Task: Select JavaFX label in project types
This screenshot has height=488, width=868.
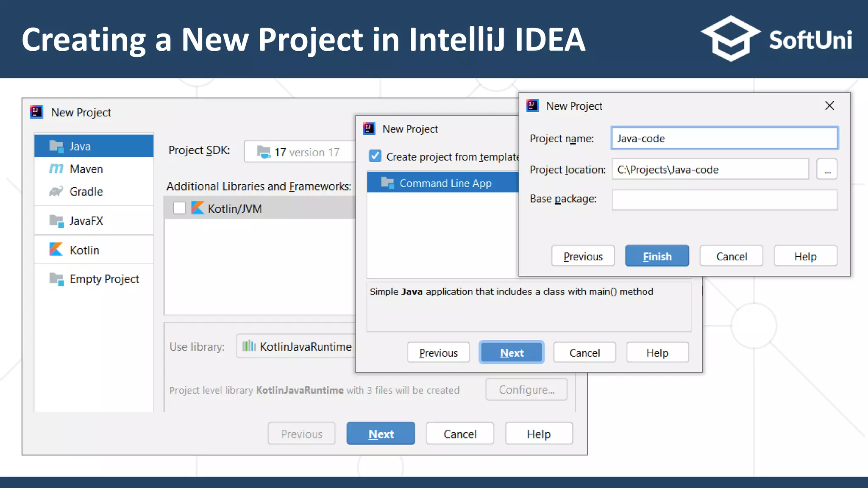Action: point(86,221)
